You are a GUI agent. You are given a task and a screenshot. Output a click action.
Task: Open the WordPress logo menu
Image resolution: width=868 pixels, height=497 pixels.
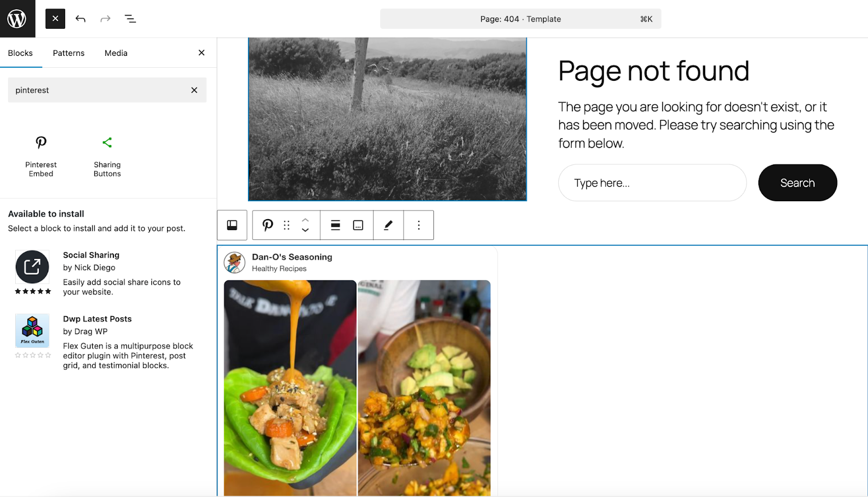point(17,18)
